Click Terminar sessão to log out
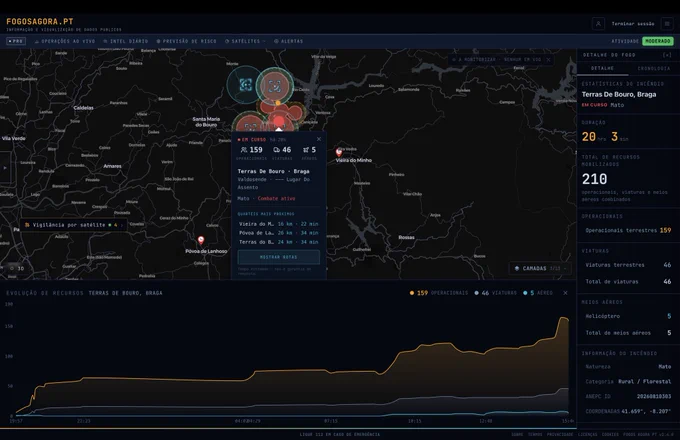Screen dimensions: 680x440 (633, 24)
